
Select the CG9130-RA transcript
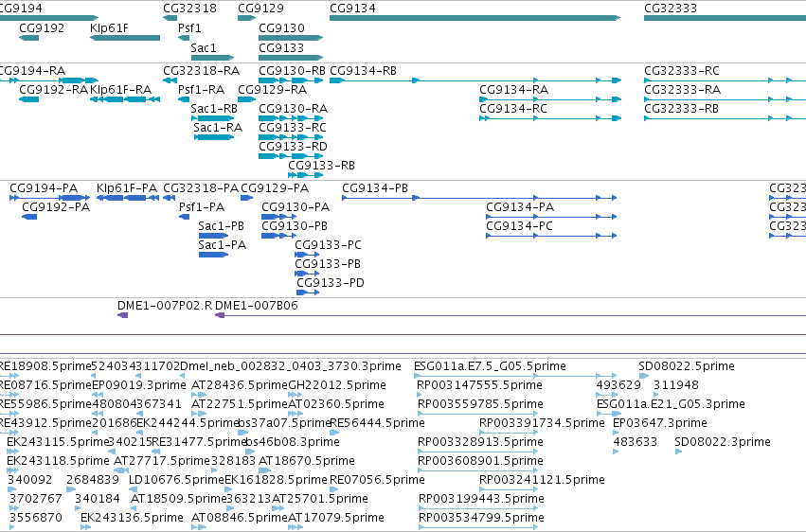pos(291,118)
